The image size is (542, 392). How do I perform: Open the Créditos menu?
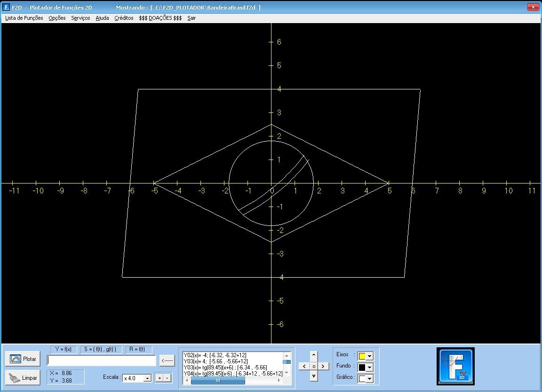(124, 18)
